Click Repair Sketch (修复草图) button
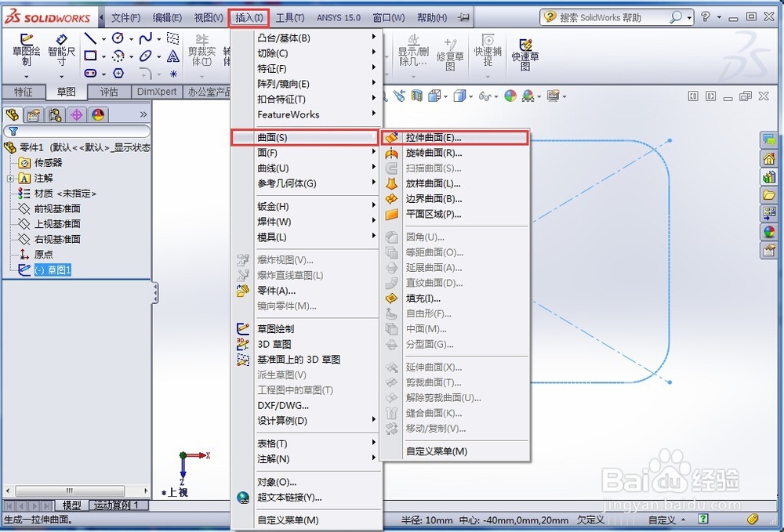The width and height of the screenshot is (784, 532). coord(450,54)
